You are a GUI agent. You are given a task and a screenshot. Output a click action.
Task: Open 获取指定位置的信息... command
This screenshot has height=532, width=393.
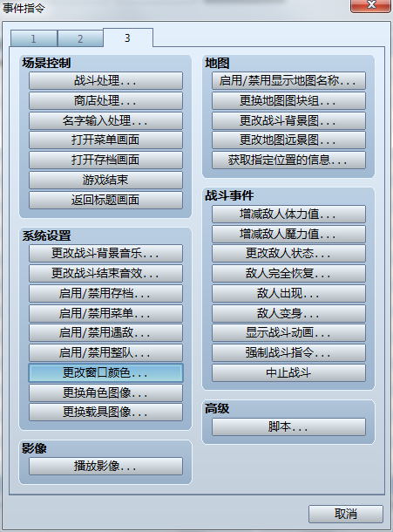(289, 160)
